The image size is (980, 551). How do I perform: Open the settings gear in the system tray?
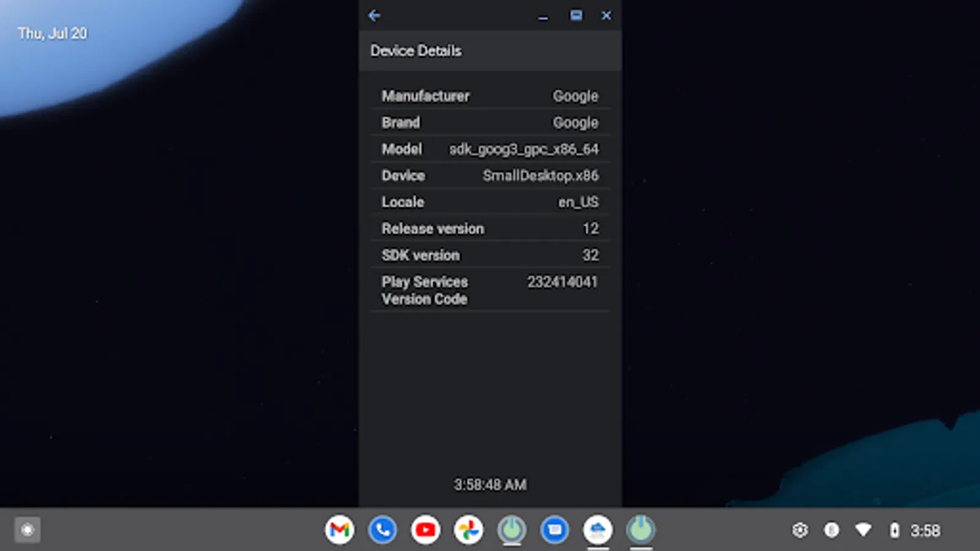[x=800, y=530]
